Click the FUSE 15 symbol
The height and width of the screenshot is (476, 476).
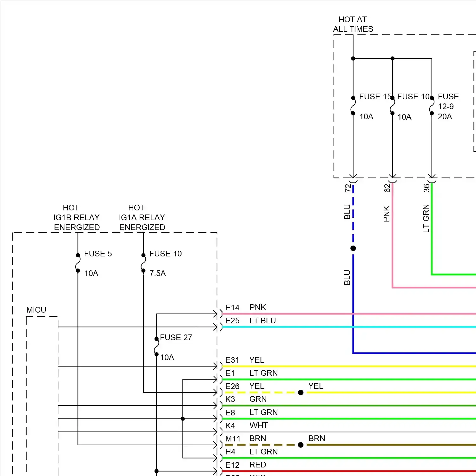(353, 106)
